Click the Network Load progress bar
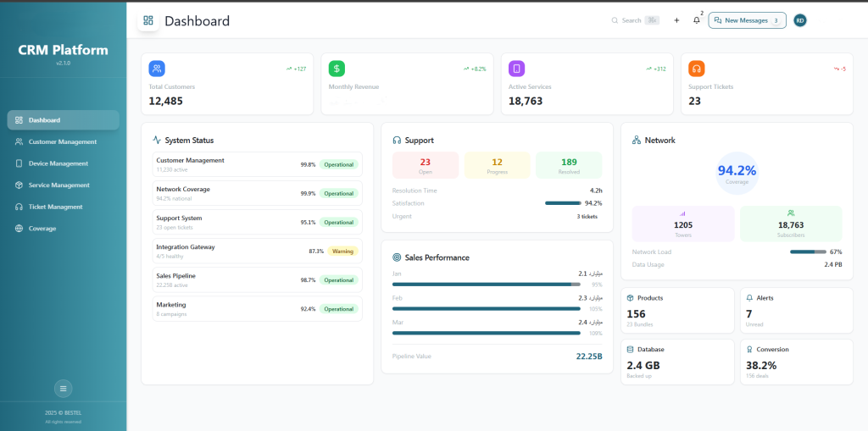Viewport: 868px width, 431px height. pyautogui.click(x=807, y=251)
